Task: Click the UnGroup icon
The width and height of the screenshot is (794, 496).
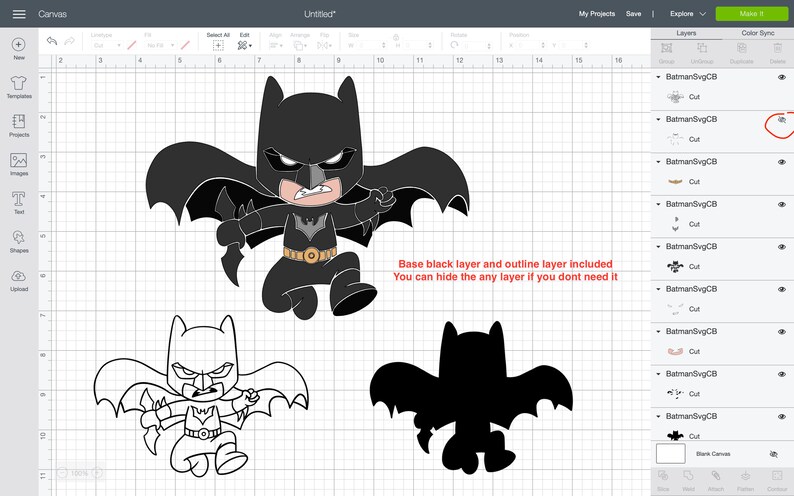Action: (702, 48)
